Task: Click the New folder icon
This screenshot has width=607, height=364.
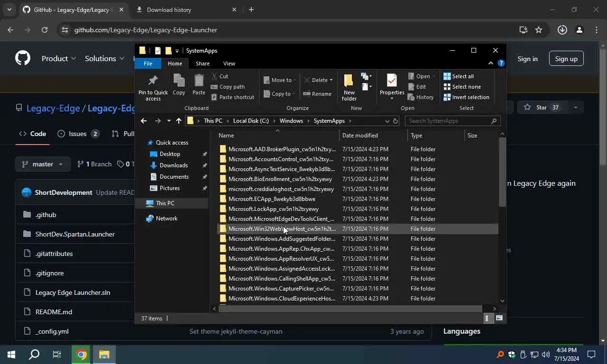Action: [349, 81]
